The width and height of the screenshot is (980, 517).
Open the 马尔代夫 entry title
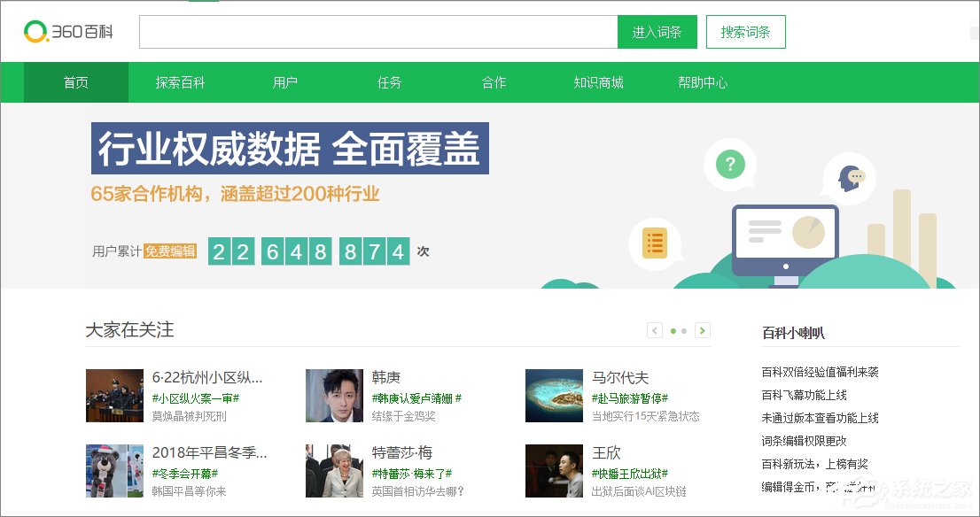pyautogui.click(x=620, y=378)
